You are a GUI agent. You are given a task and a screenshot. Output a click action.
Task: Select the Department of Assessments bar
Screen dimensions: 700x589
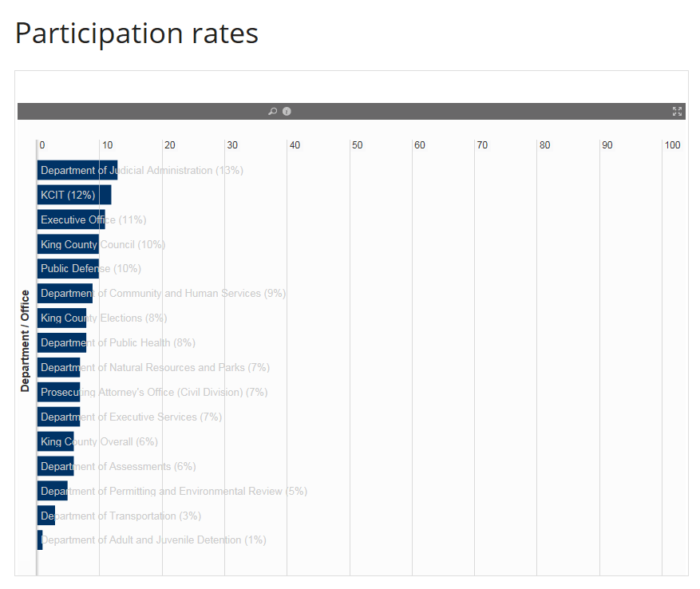point(56,467)
